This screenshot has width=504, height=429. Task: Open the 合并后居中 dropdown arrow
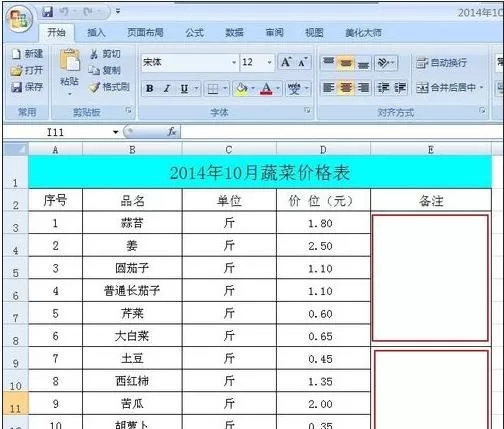[x=481, y=88]
